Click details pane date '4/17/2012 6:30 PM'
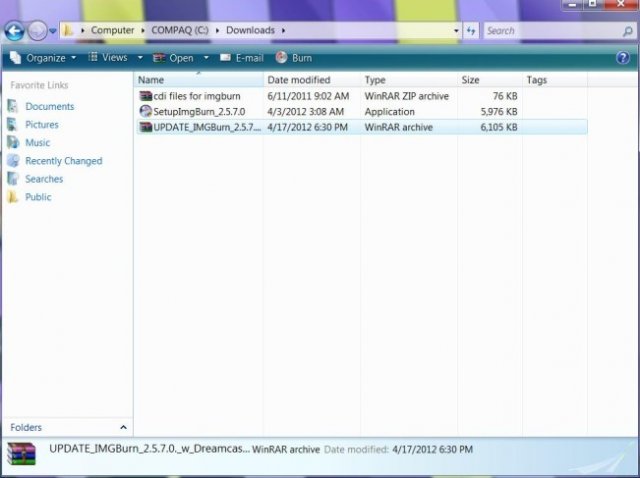 (432, 450)
